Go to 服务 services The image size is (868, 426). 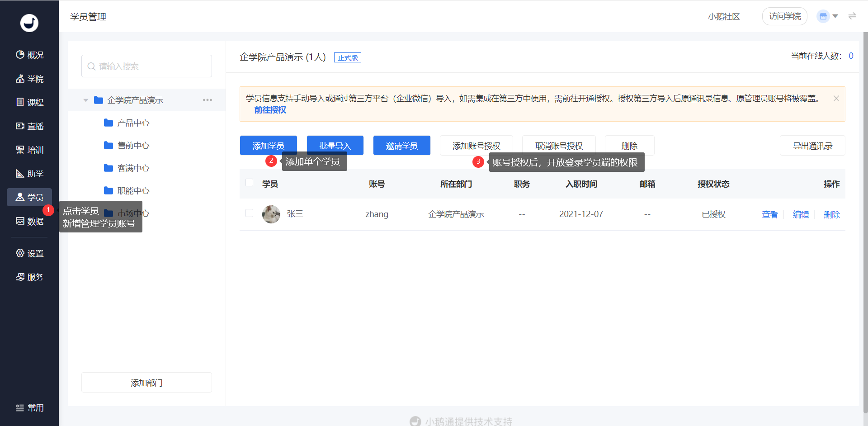[x=29, y=277]
